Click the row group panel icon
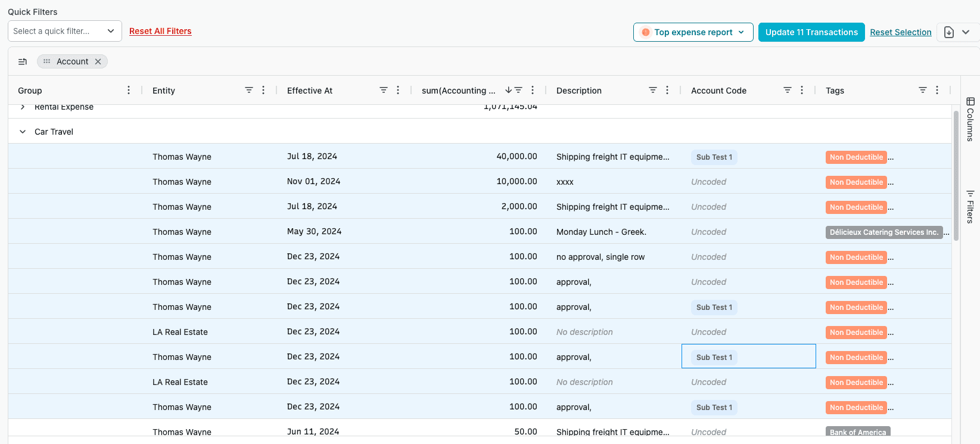 click(23, 61)
